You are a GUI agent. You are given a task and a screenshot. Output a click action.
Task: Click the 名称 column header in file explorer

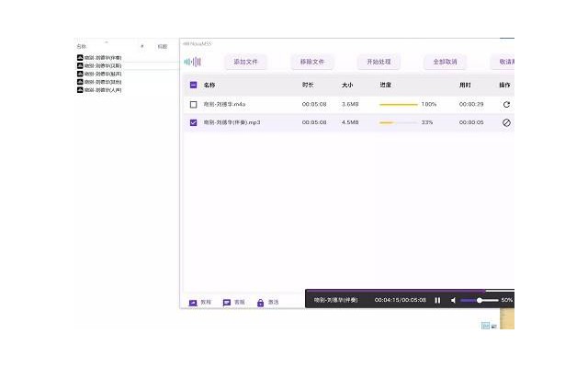[x=82, y=47]
